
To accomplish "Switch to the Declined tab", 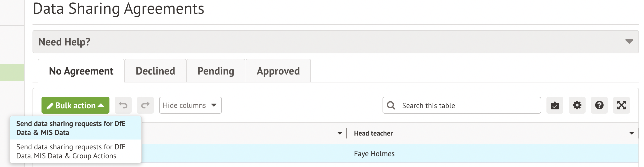I will point(155,71).
